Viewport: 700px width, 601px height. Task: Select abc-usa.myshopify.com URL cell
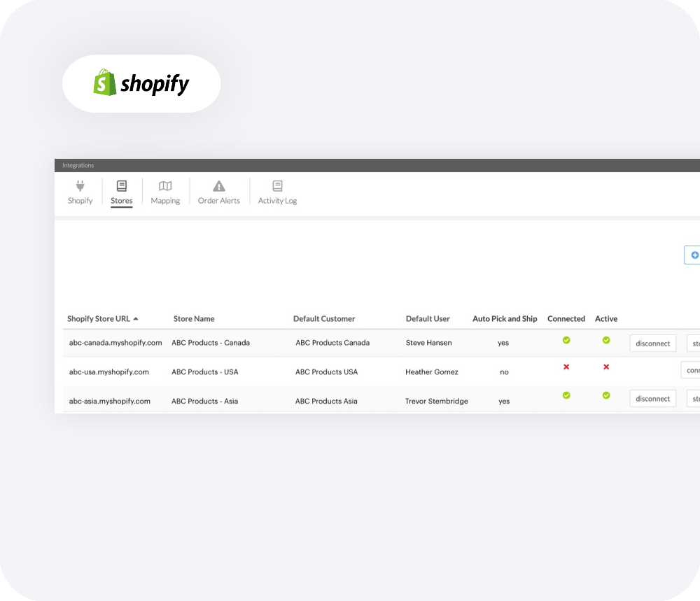[x=109, y=372]
